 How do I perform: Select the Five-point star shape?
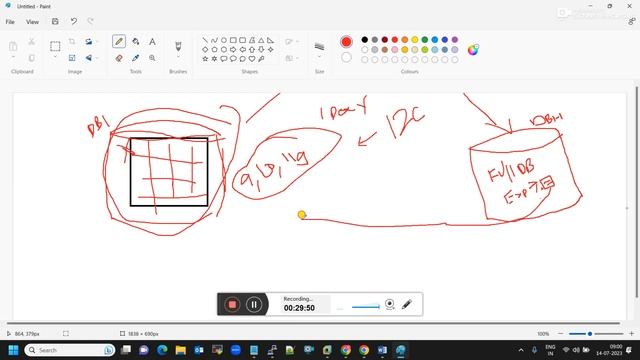click(x=205, y=59)
